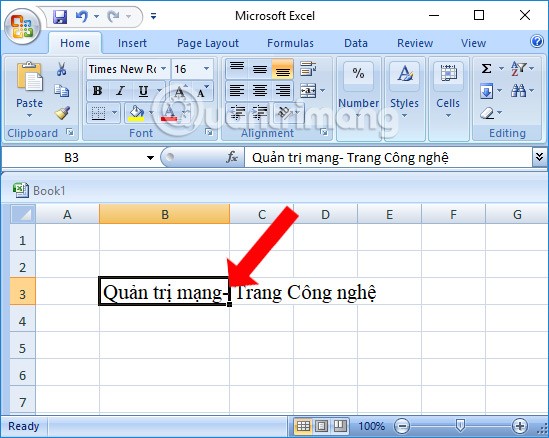Open the Find & Select binoculars icon
Screen dimensions: 549x438
coord(518,91)
